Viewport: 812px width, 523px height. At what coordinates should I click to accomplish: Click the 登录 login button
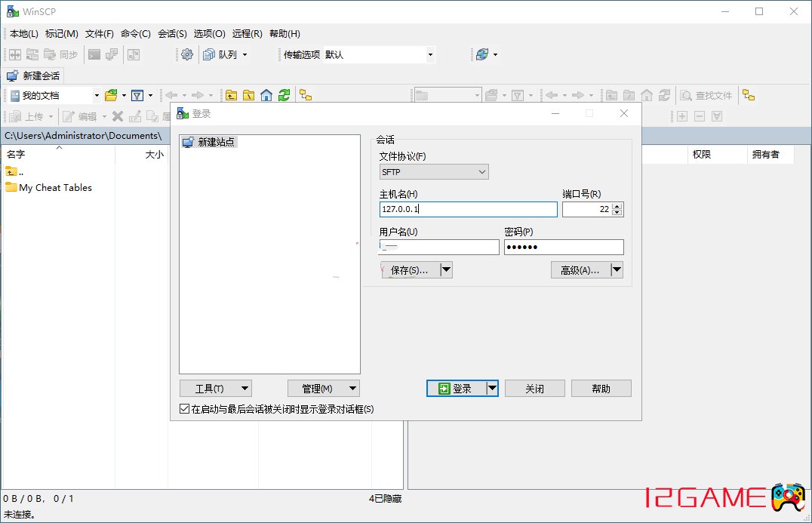456,389
